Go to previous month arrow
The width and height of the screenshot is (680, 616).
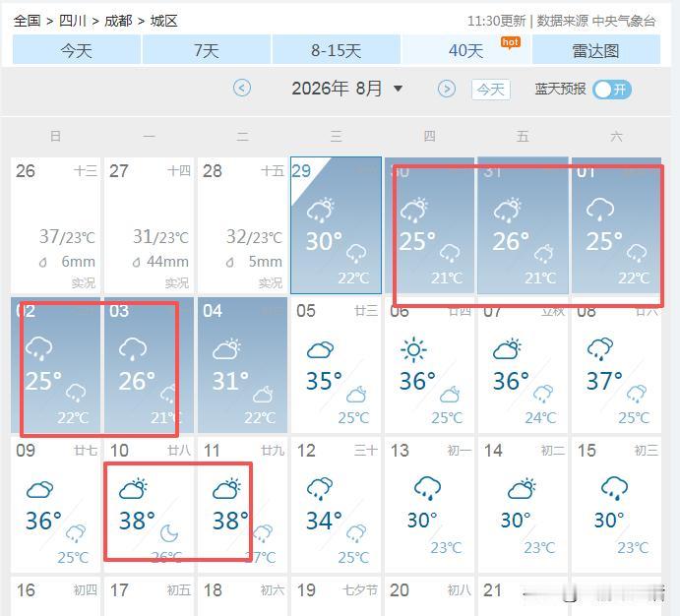coord(242,88)
